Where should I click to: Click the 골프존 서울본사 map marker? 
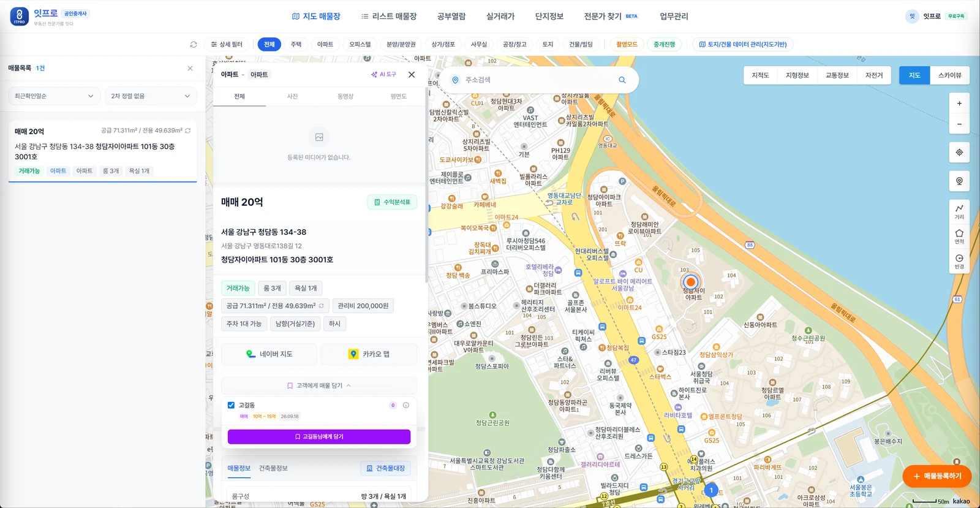point(576,295)
